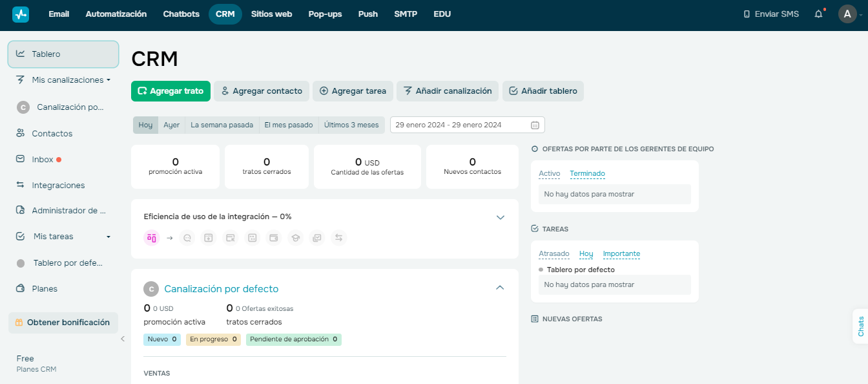
Task: Expand the Eficiencia de uso section
Action: tap(500, 218)
